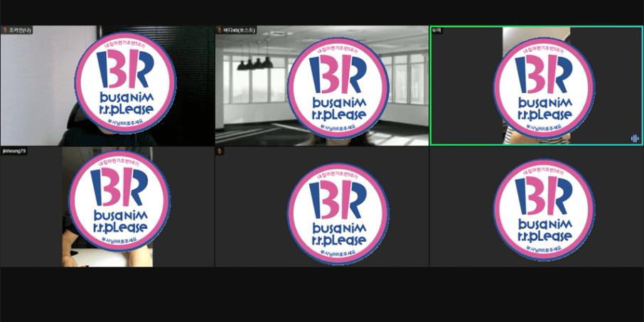Select the host's empty office video tile
The image size is (644, 322).
[321, 86]
